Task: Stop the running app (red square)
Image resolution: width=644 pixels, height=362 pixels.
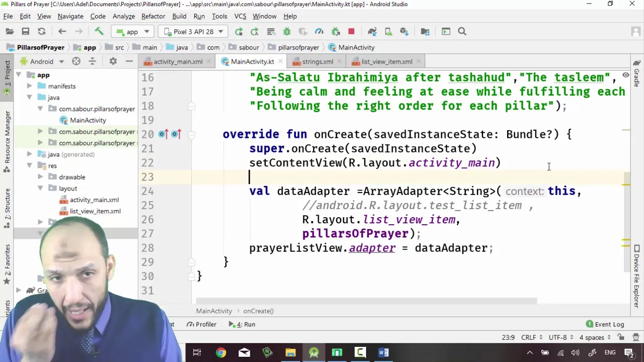Action: tap(351, 32)
